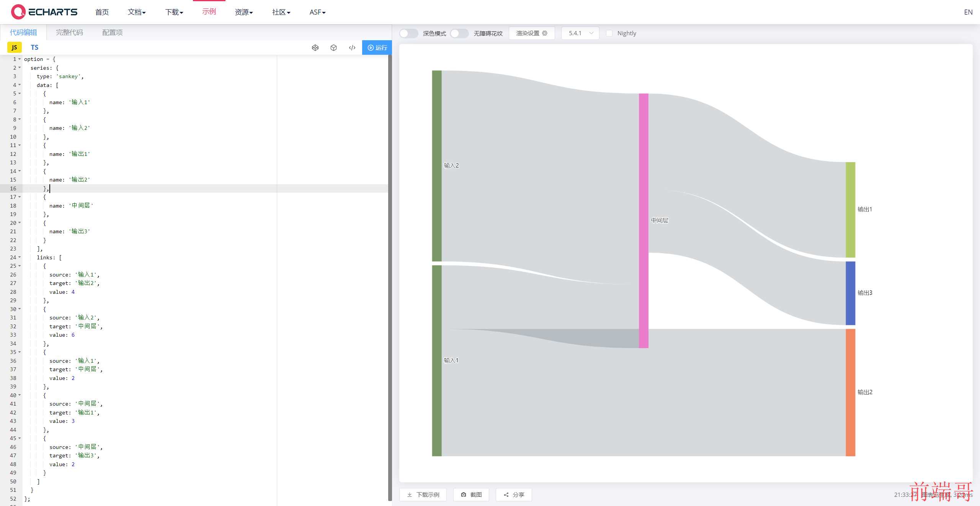Viewport: 980px width, 506px height.
Task: Click the 运行 run button
Action: [377, 47]
